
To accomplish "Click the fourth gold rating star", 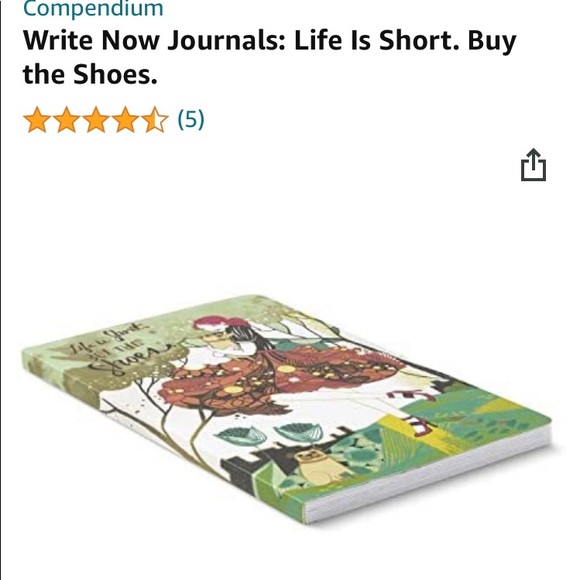I will point(125,119).
